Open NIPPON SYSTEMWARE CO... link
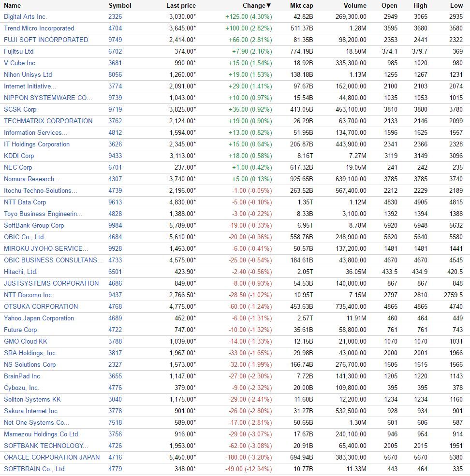 point(48,98)
